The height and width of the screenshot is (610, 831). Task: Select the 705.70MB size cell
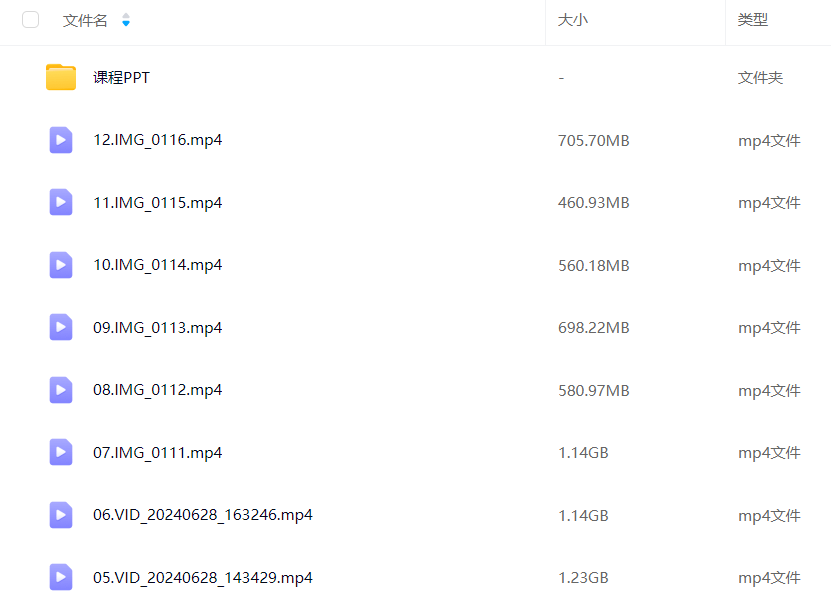(x=594, y=140)
